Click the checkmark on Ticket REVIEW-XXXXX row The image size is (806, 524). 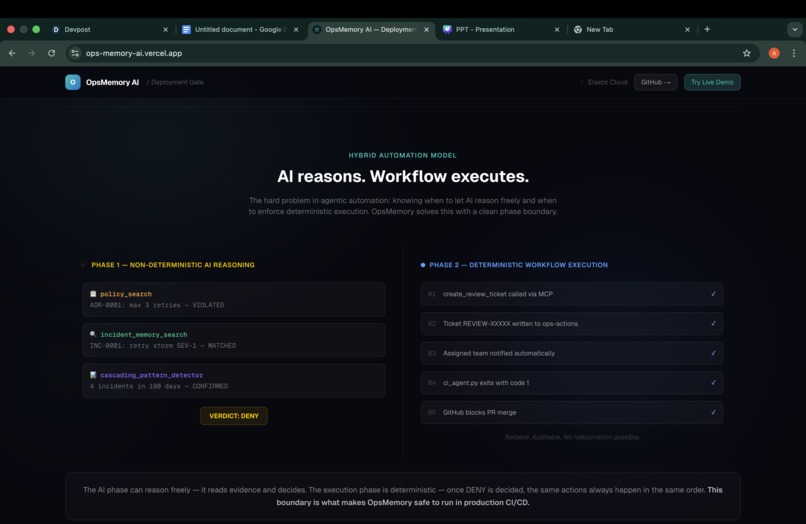pyautogui.click(x=713, y=323)
